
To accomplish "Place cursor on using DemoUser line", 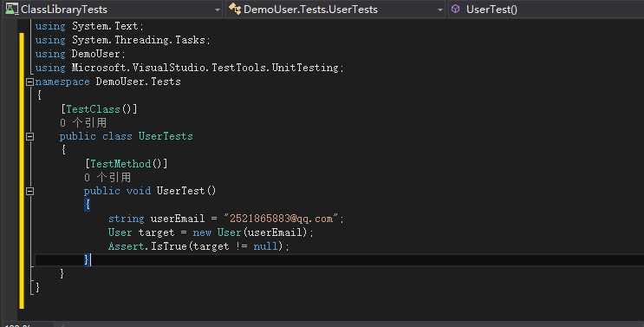I will 81,54.
